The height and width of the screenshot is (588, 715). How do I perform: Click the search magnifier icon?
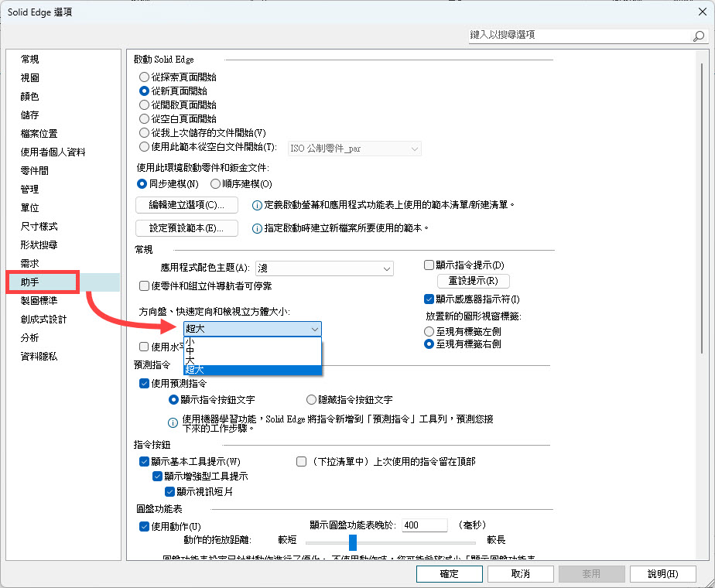point(697,36)
